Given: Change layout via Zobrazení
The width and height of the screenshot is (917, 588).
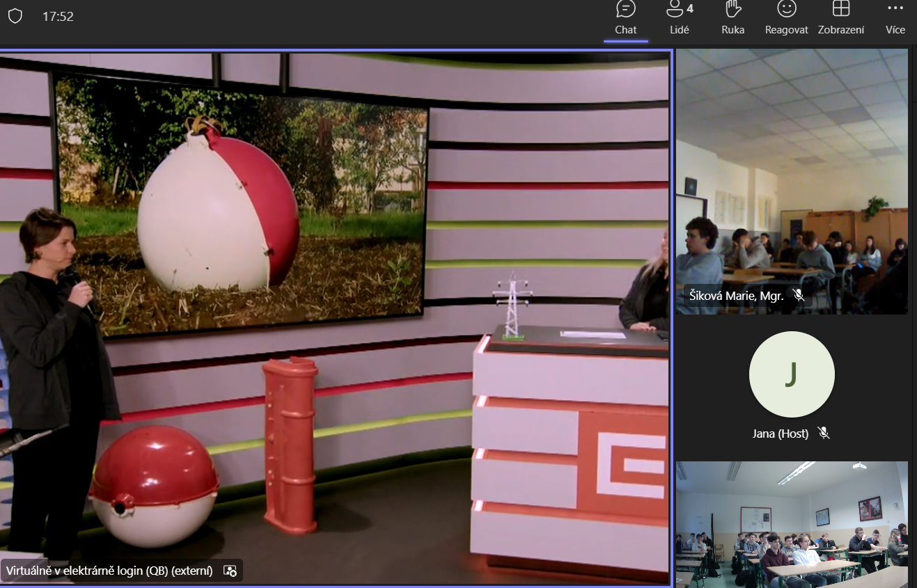Looking at the screenshot, I should 841,19.
